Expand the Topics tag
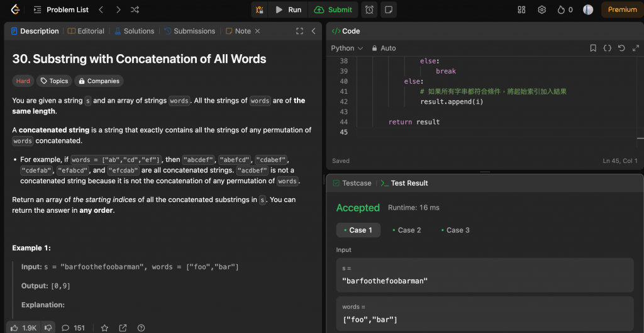Viewport: 644px width, 333px height. [x=53, y=81]
